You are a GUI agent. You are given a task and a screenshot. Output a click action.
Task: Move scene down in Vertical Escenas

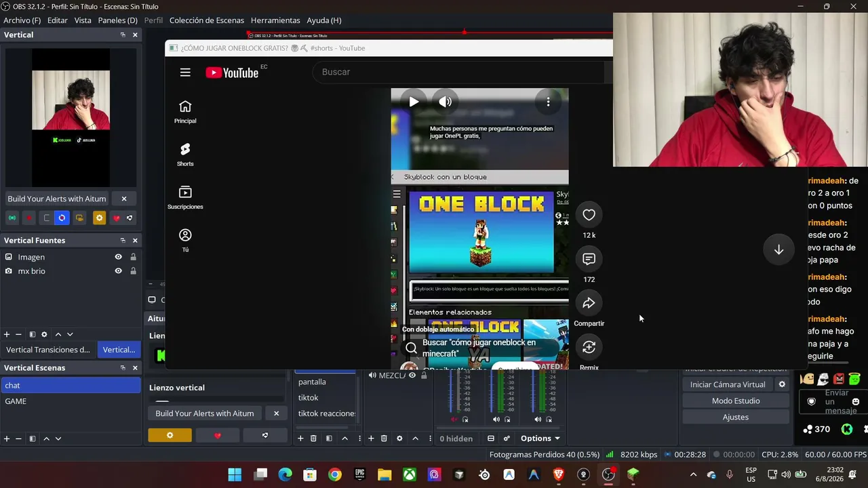pos(58,439)
